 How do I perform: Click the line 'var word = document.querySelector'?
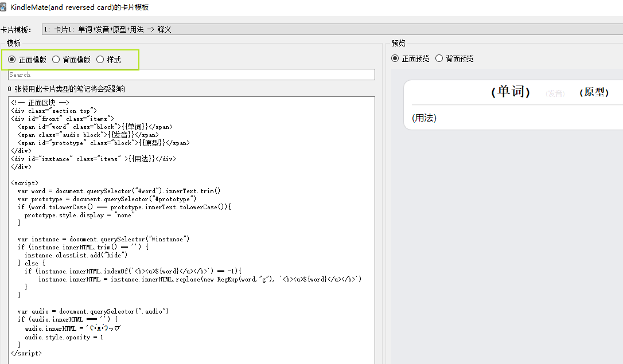(119, 191)
